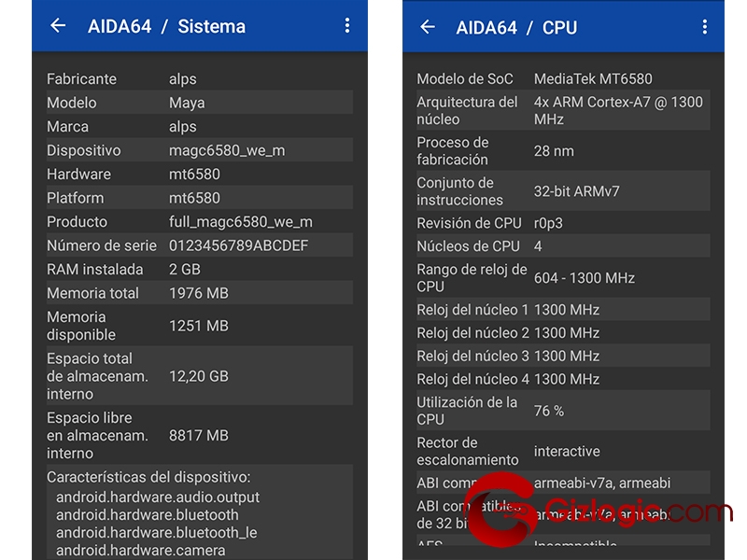The height and width of the screenshot is (560, 747).
Task: Select 'Núcleos de CPU' label
Action: (468, 246)
